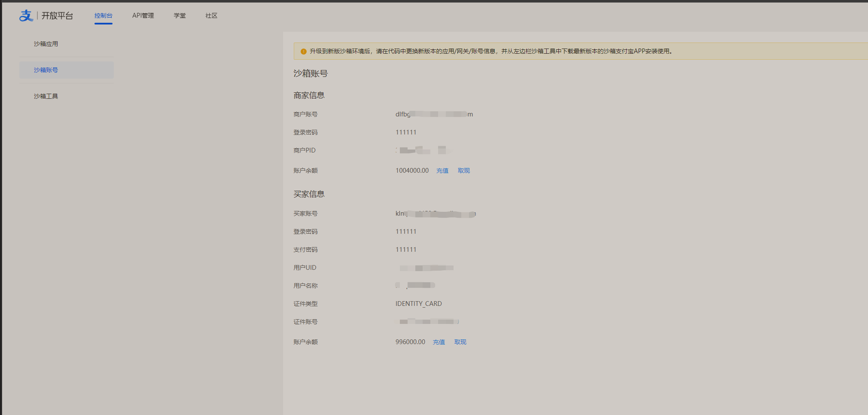Click 充值 next to merchant balance 1004000.00

point(442,171)
